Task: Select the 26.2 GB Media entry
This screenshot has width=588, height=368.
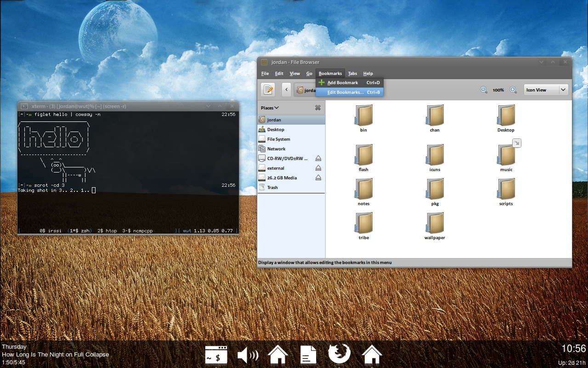Action: point(291,178)
